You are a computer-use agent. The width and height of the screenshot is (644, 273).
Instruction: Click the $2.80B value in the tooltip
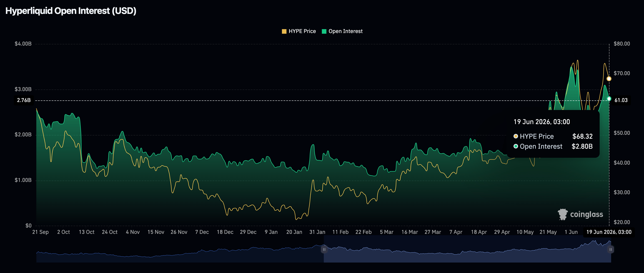click(x=582, y=147)
